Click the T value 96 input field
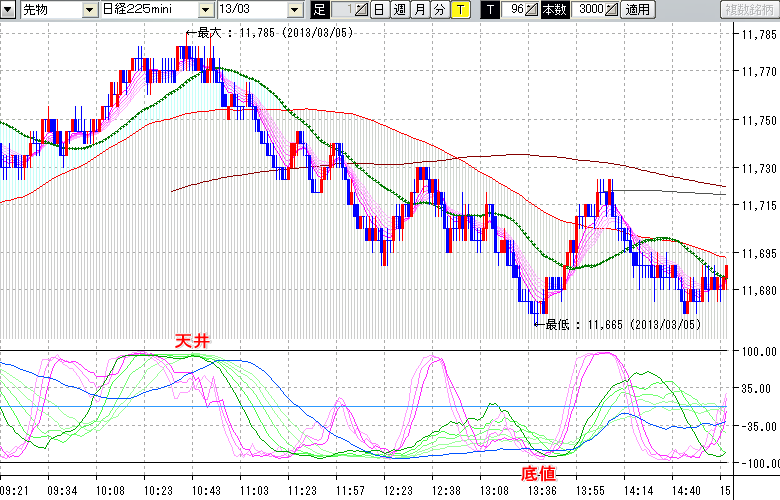 pos(514,10)
